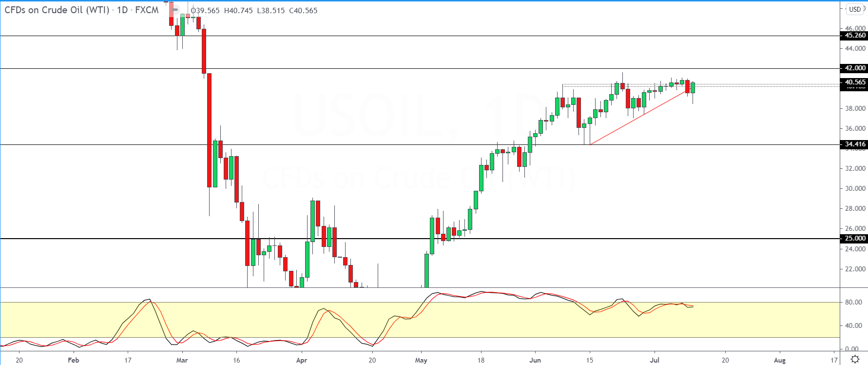The image size is (868, 365).
Task: Click the May date label on time axis
Action: click(421, 360)
